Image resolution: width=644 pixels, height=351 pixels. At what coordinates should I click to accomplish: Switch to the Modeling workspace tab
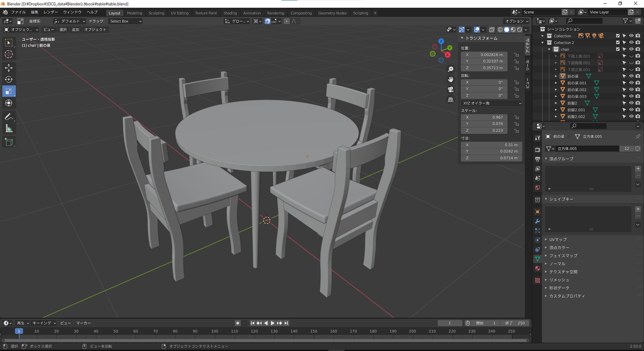134,13
